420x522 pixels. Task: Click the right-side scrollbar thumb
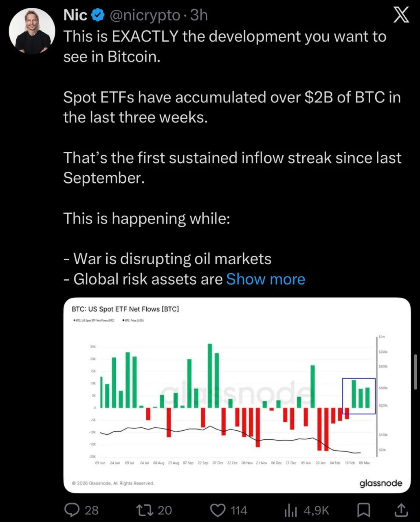coord(415,372)
